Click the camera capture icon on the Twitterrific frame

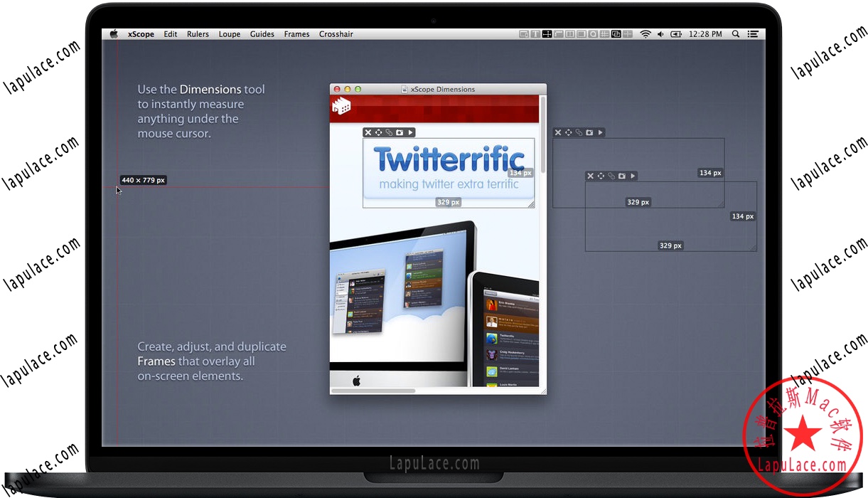click(400, 132)
